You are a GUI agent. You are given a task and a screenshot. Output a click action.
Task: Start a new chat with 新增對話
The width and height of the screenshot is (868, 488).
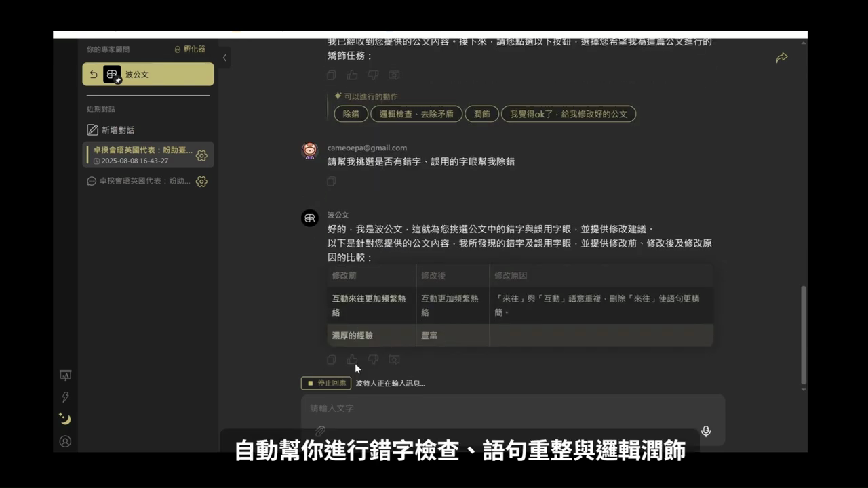click(111, 130)
